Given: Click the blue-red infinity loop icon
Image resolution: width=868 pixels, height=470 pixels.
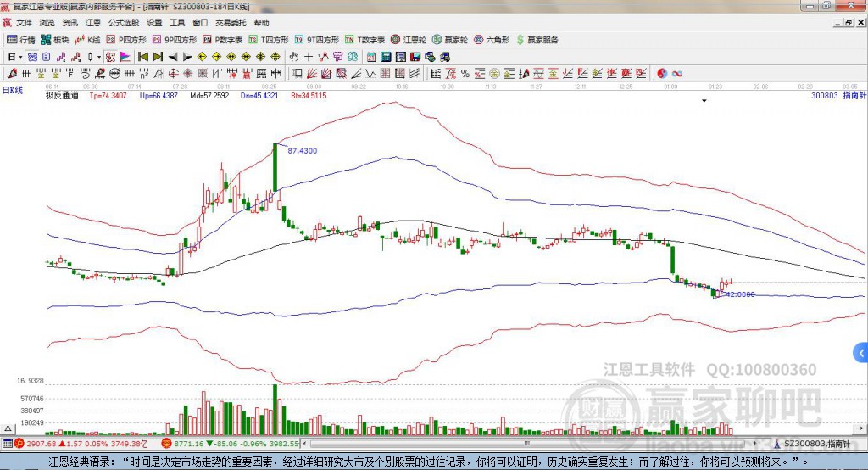Looking at the screenshot, I should pos(677,74).
